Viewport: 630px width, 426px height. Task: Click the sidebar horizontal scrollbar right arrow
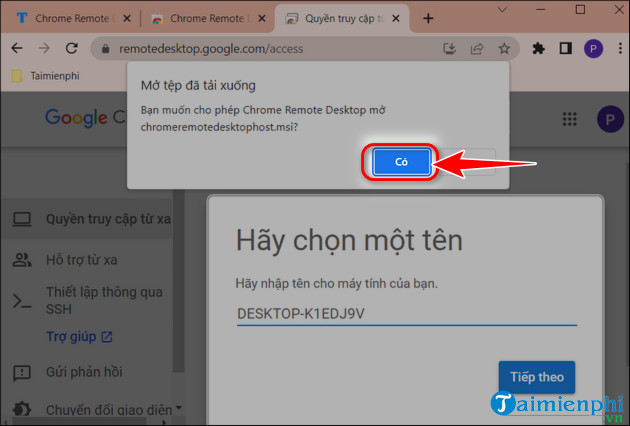(x=164, y=422)
